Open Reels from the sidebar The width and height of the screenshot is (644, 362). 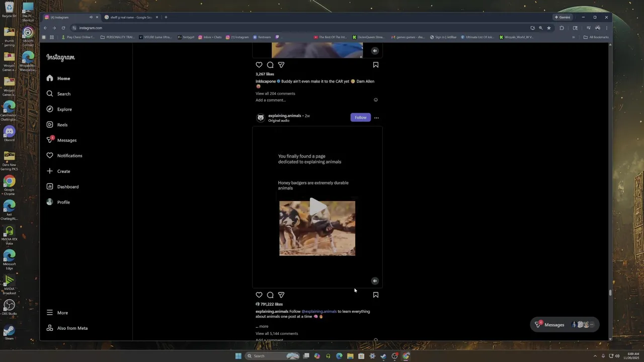[x=57, y=125]
